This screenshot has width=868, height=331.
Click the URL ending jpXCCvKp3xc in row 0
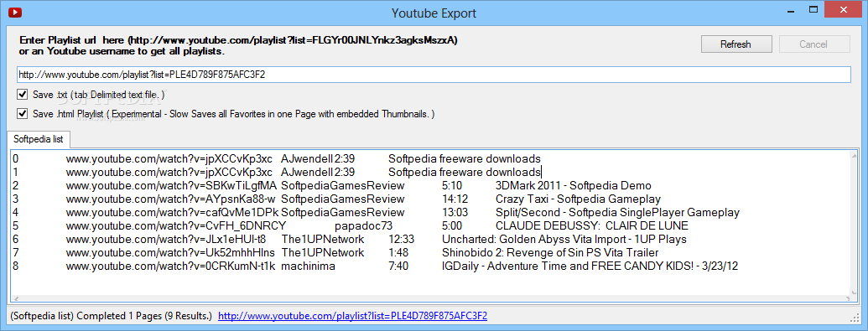coord(169,159)
